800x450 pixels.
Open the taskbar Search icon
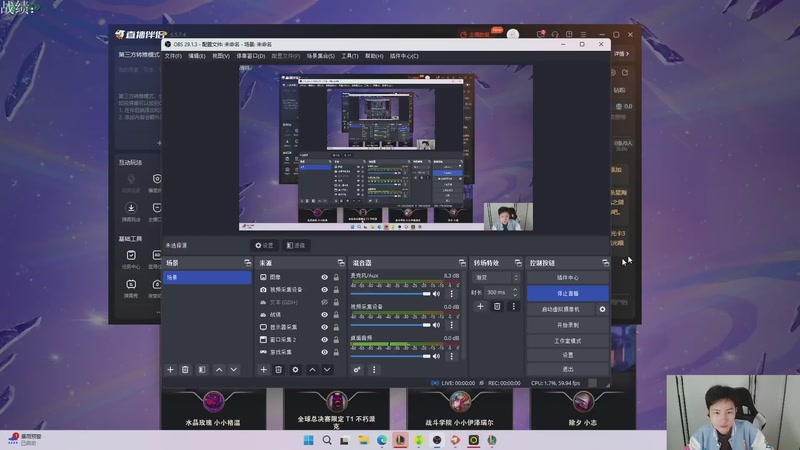coord(327,440)
